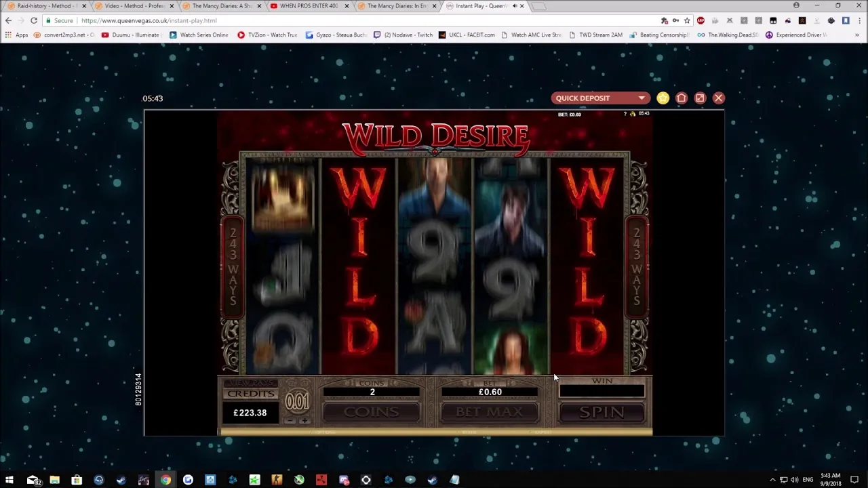Open the TWD Stream 2AM bookmark
This screenshot has width=868, height=488.
click(x=595, y=35)
